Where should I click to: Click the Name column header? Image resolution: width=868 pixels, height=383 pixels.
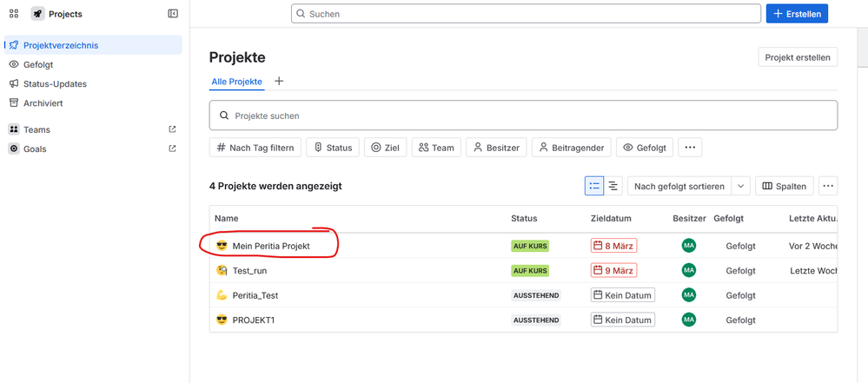coord(227,219)
